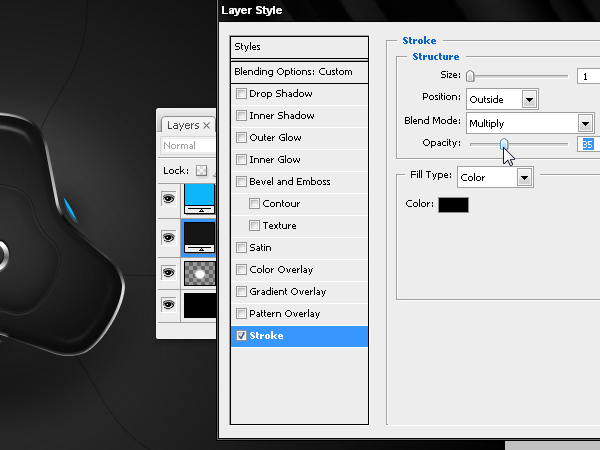Switch to the Layers tab

point(183,126)
